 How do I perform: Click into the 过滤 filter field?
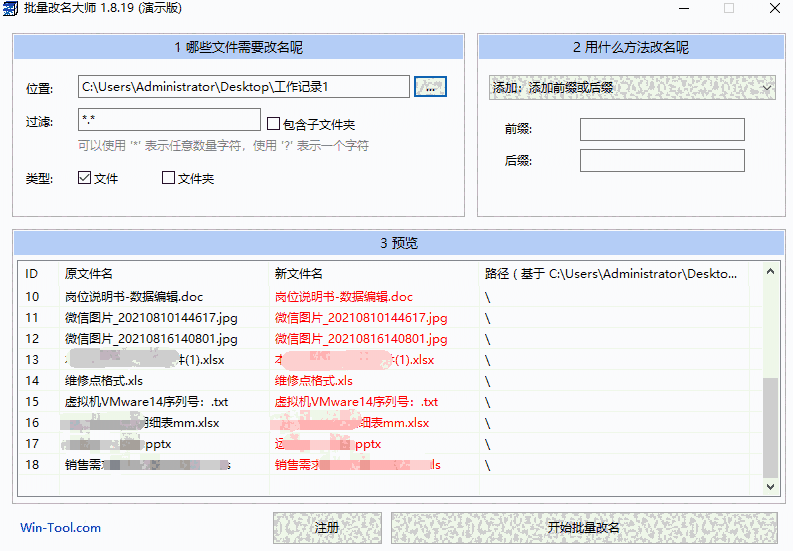point(169,120)
